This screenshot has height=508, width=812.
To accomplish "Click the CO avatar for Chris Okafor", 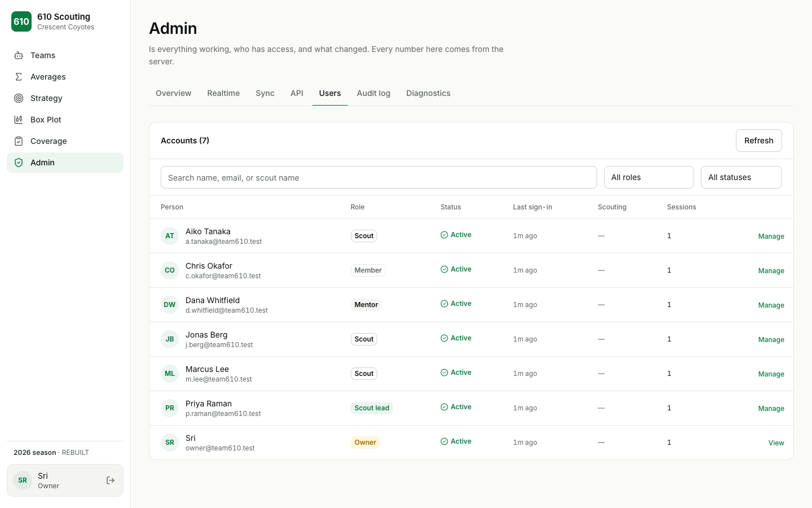I will point(170,270).
